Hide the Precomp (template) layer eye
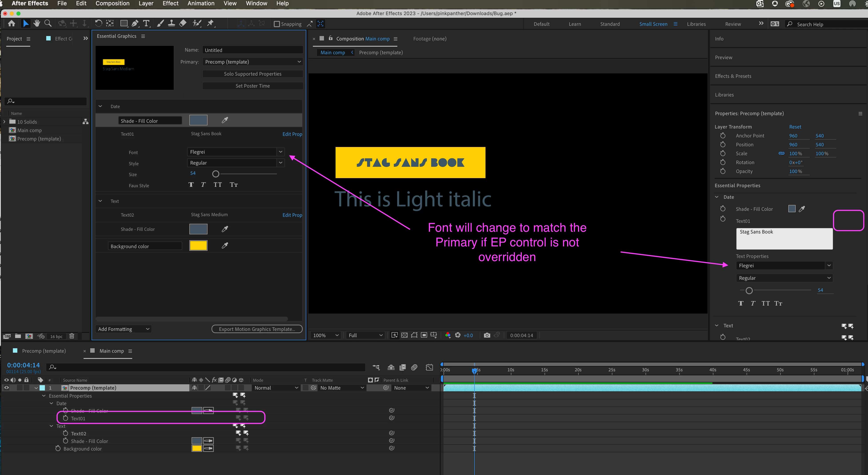The height and width of the screenshot is (475, 868). 6,388
